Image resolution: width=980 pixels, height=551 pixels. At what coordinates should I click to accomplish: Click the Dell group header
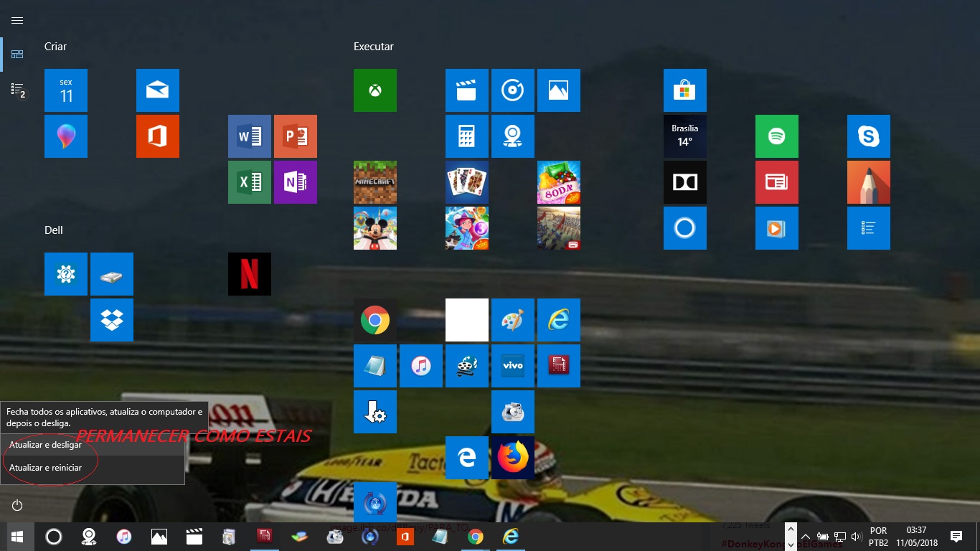click(x=54, y=230)
